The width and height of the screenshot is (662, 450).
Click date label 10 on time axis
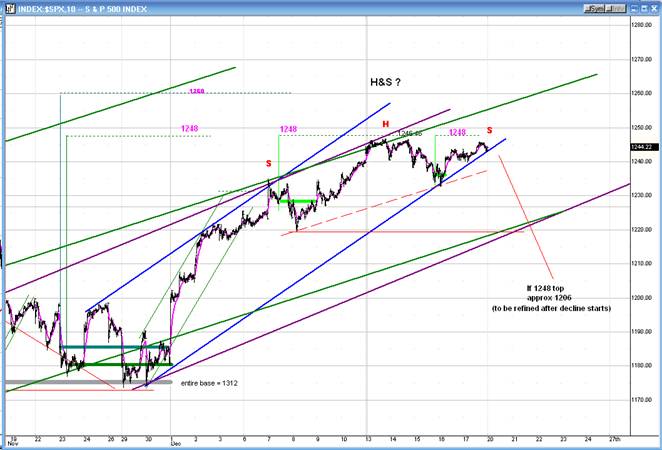pos(344,439)
